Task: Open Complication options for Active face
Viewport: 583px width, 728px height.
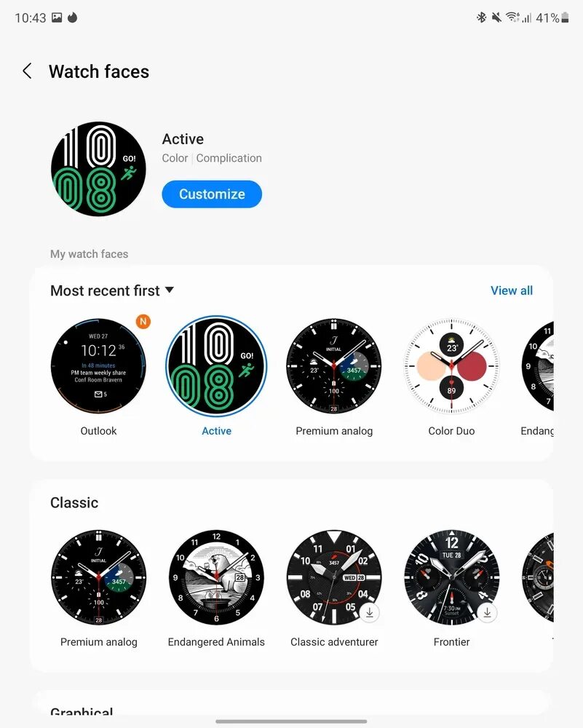Action: 229,158
